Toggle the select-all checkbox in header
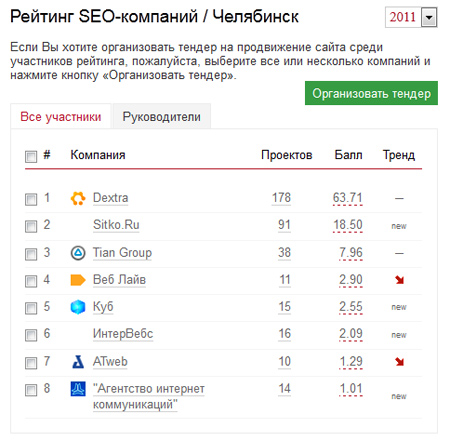 (x=31, y=156)
